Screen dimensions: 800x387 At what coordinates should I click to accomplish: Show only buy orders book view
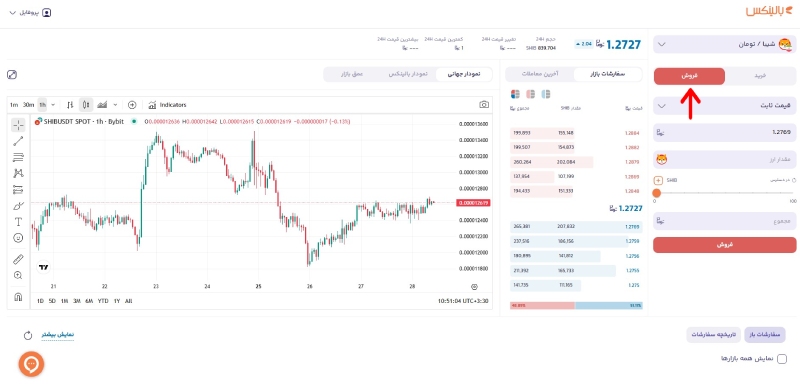click(x=546, y=94)
